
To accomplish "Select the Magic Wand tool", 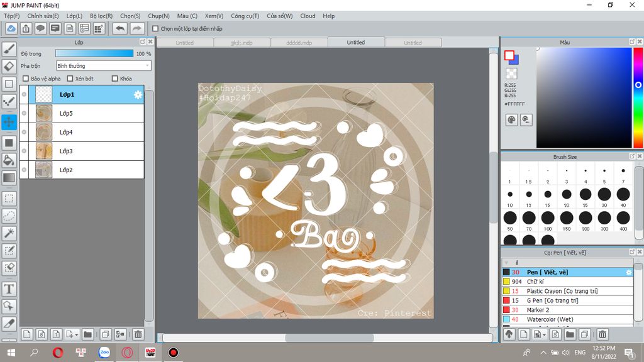I will point(9,233).
